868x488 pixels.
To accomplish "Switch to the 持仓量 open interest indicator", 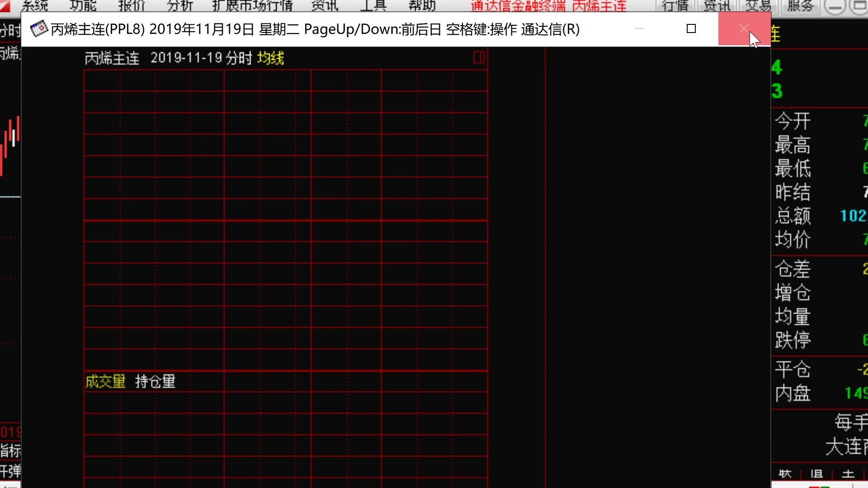I will (155, 381).
